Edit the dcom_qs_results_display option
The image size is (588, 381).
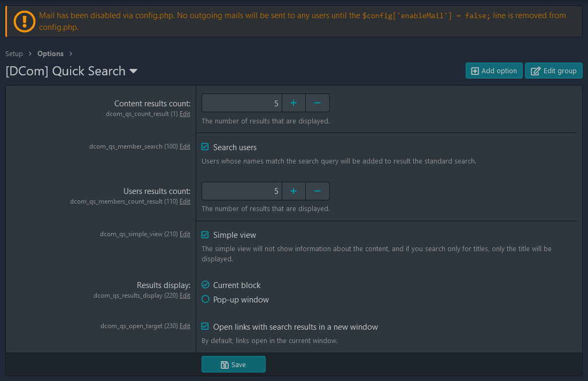pos(184,295)
